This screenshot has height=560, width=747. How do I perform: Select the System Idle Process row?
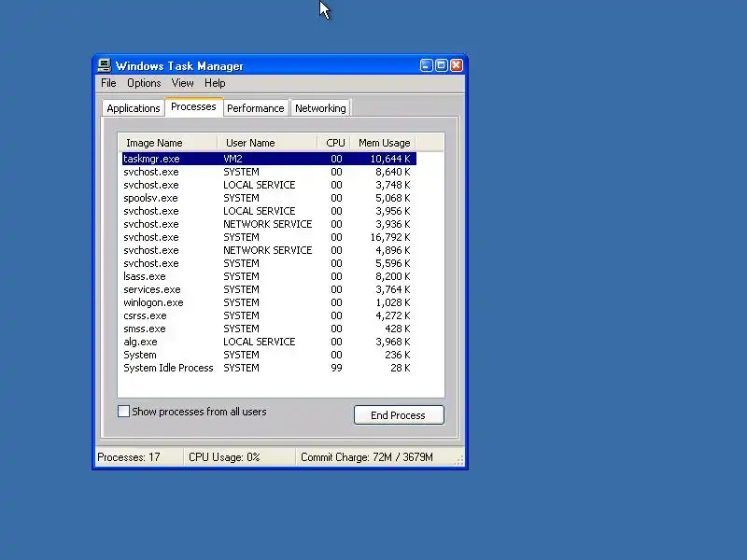[x=269, y=368]
